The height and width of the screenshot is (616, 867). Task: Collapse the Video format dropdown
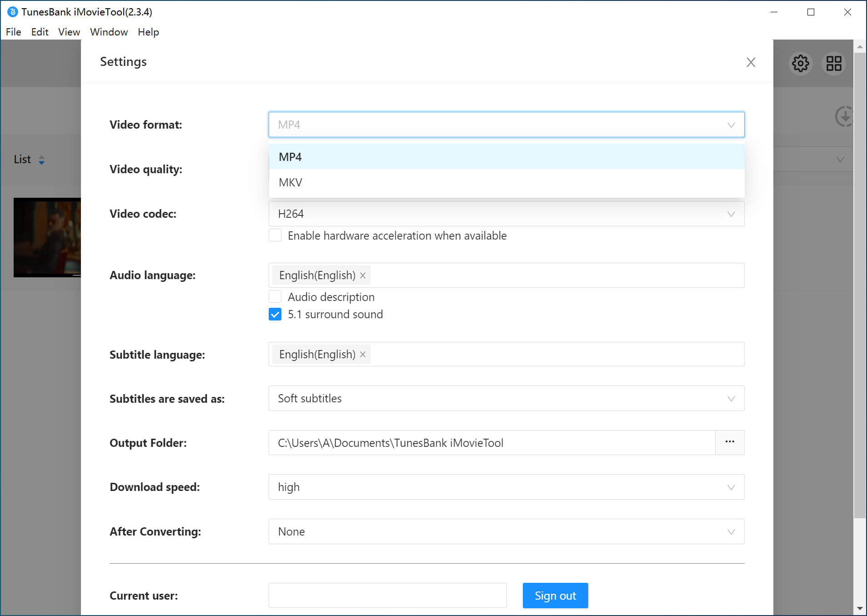(x=506, y=125)
